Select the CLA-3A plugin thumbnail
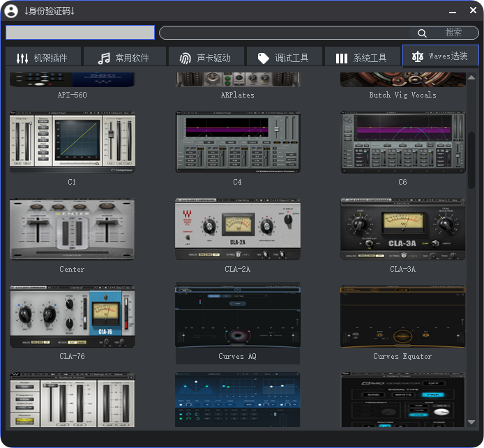484x448 pixels. (403, 229)
